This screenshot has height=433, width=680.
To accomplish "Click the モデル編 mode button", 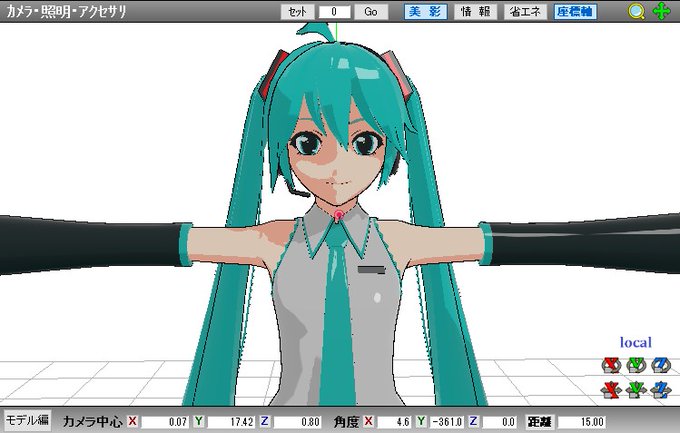I will click(27, 420).
